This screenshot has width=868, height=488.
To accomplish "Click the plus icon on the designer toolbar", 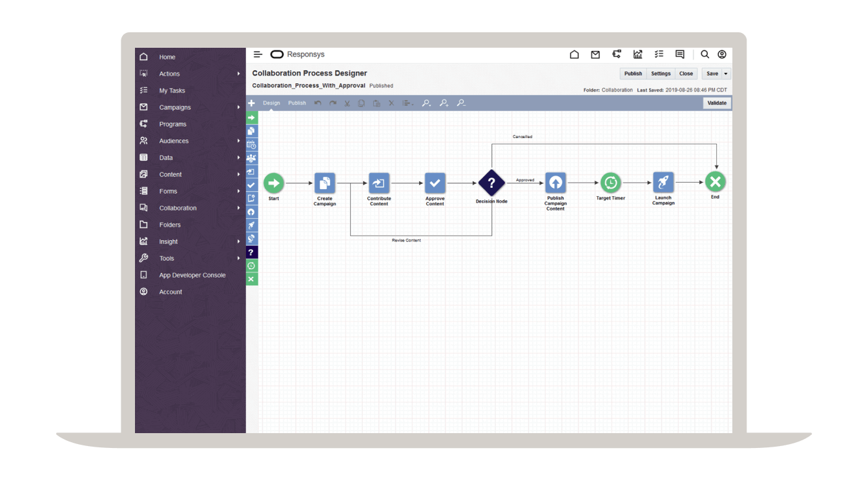I will [252, 103].
